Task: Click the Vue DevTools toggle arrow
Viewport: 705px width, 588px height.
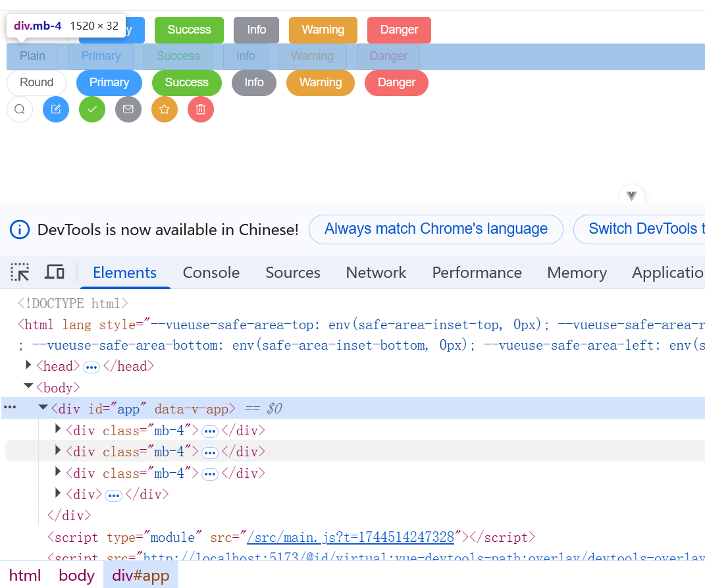Action: (x=632, y=196)
